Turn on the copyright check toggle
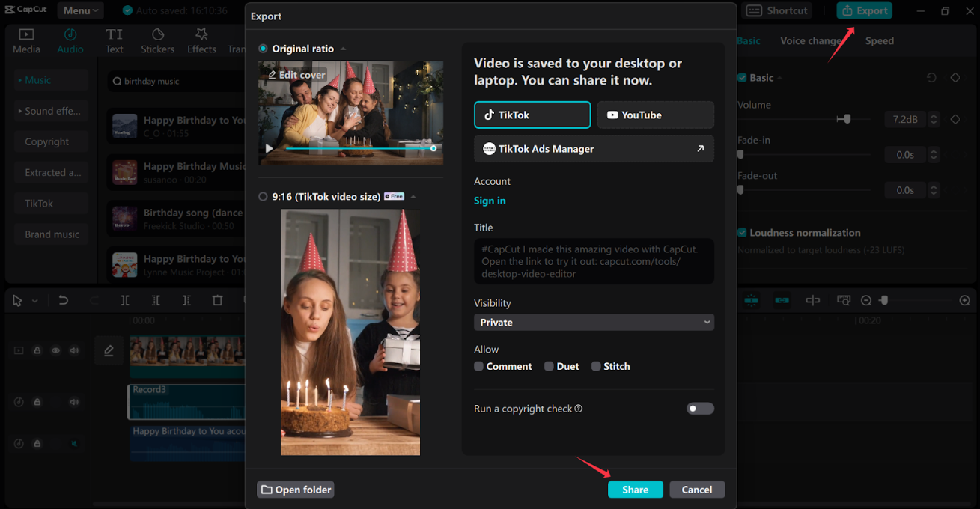Screen dimensions: 980x509 point(700,409)
